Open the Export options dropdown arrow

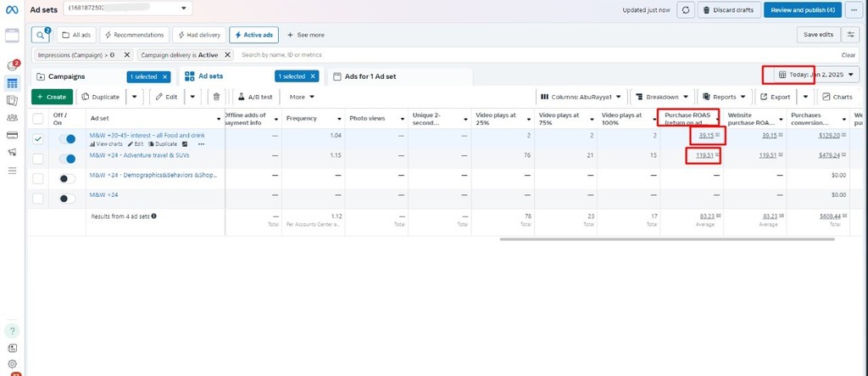805,97
